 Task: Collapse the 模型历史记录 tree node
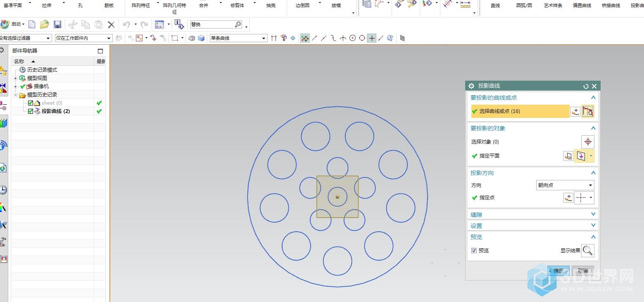[16, 95]
